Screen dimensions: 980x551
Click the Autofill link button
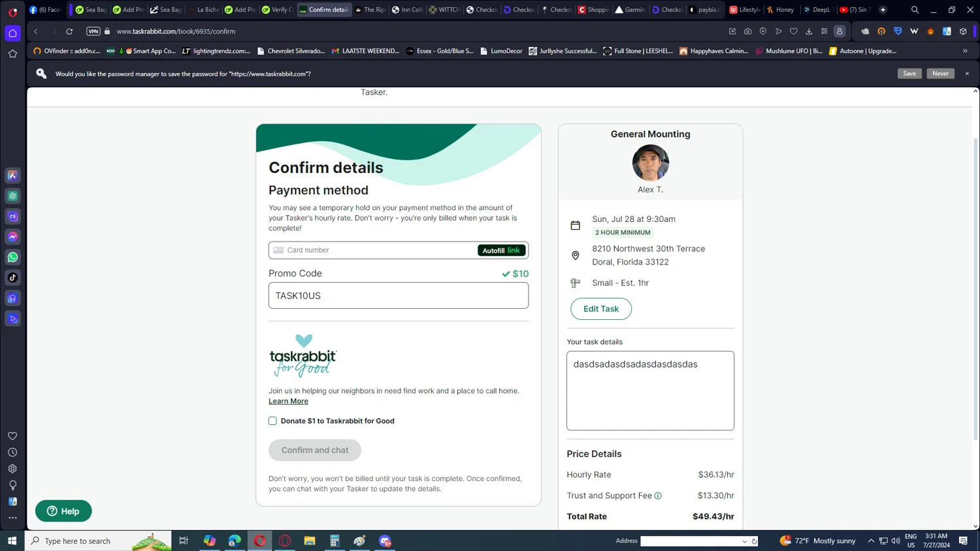[502, 250]
